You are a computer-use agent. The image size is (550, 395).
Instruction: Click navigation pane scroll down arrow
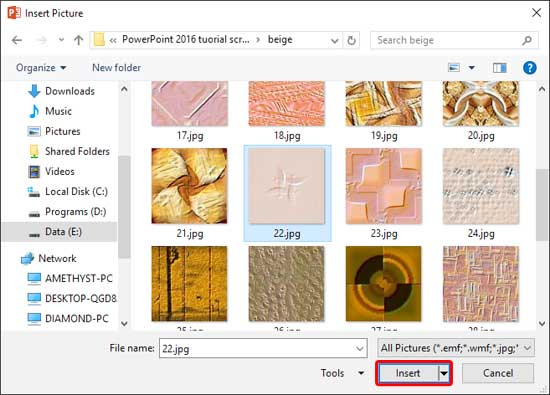124,323
